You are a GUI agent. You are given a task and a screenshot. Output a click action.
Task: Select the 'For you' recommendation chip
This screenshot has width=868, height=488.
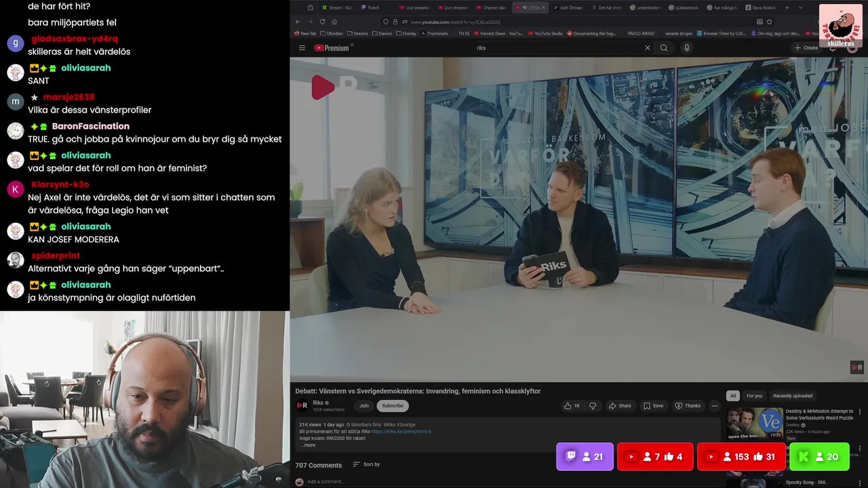click(754, 396)
